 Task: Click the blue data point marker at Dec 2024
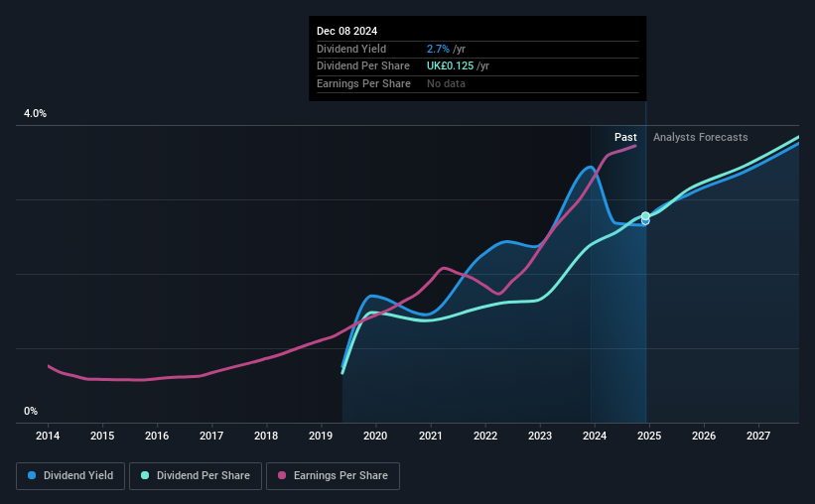click(x=645, y=222)
